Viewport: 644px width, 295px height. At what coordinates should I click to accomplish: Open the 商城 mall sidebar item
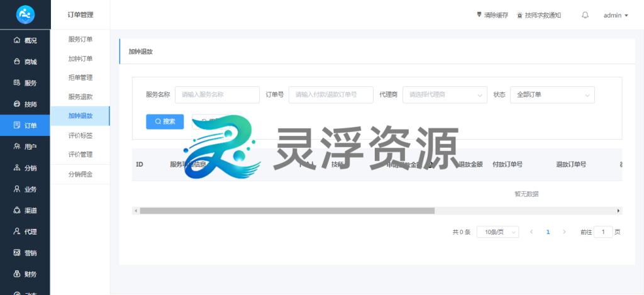pyautogui.click(x=25, y=62)
